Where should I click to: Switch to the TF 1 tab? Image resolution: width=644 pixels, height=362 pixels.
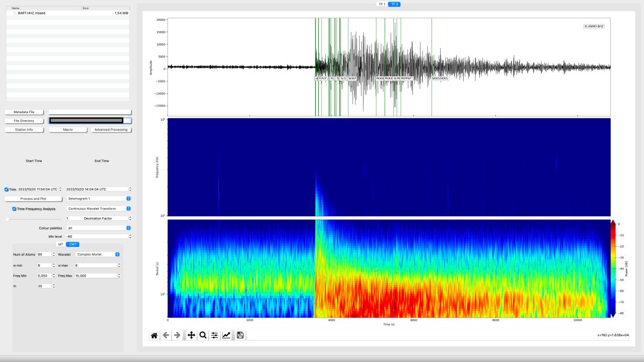(382, 4)
